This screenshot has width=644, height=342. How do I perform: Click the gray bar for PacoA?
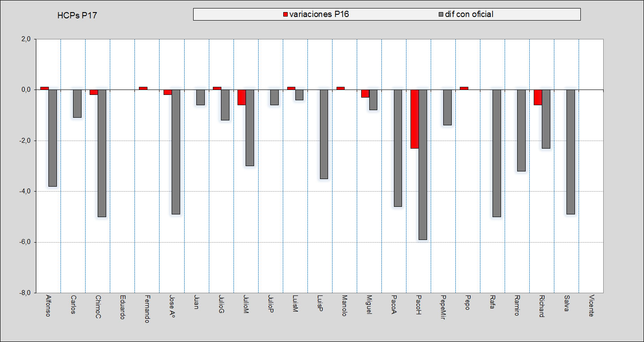click(x=398, y=148)
